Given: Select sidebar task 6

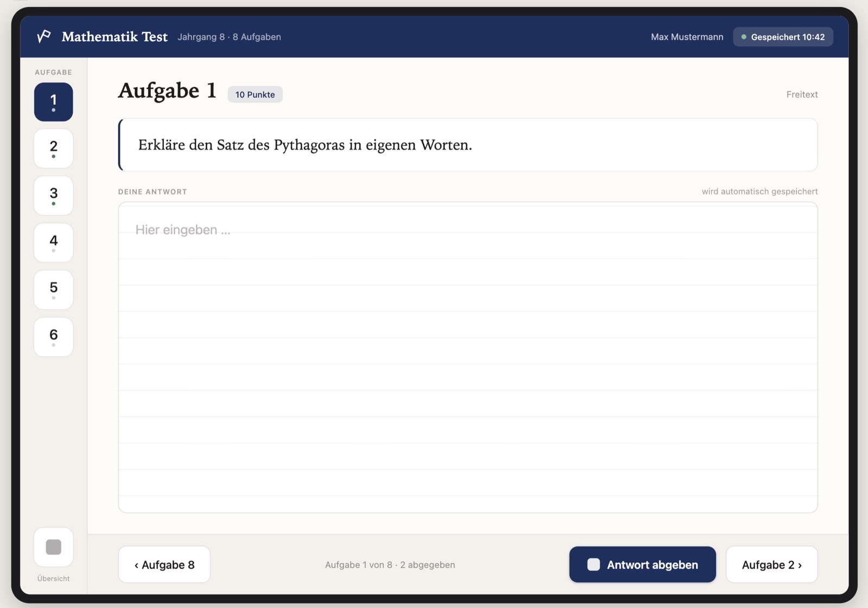Looking at the screenshot, I should point(53,337).
